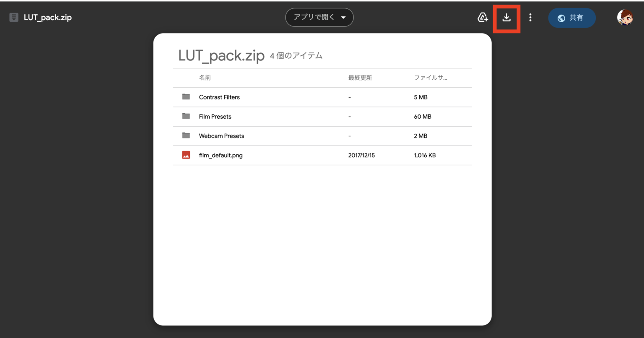Click the dropdown arrow next to アプリで開く
Image resolution: width=644 pixels, height=338 pixels.
click(344, 17)
